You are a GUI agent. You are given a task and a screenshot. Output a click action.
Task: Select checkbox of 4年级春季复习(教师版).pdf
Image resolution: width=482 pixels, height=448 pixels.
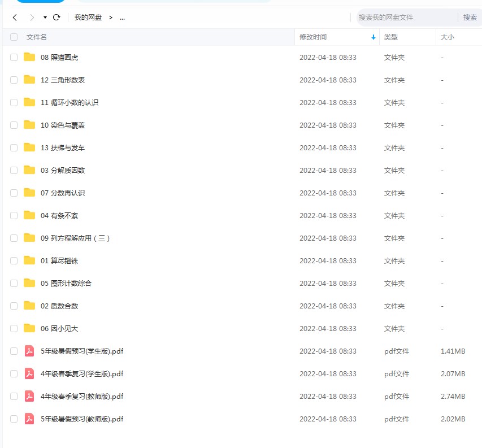(14, 396)
